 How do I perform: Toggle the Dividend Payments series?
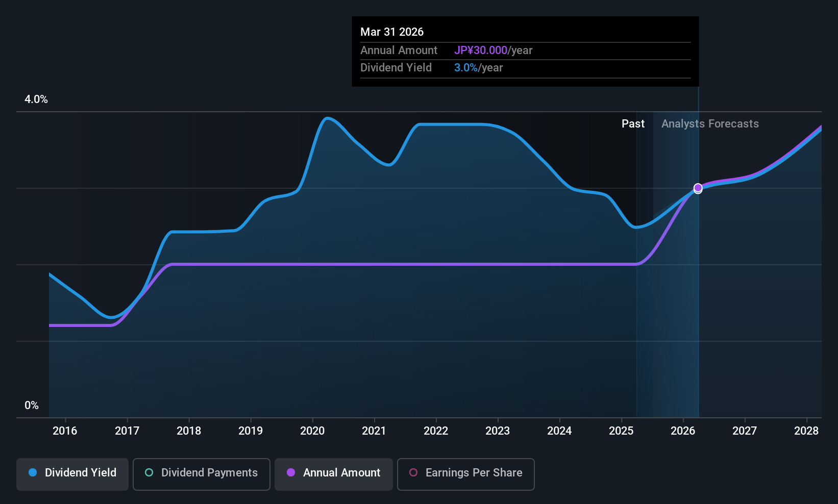tap(202, 474)
